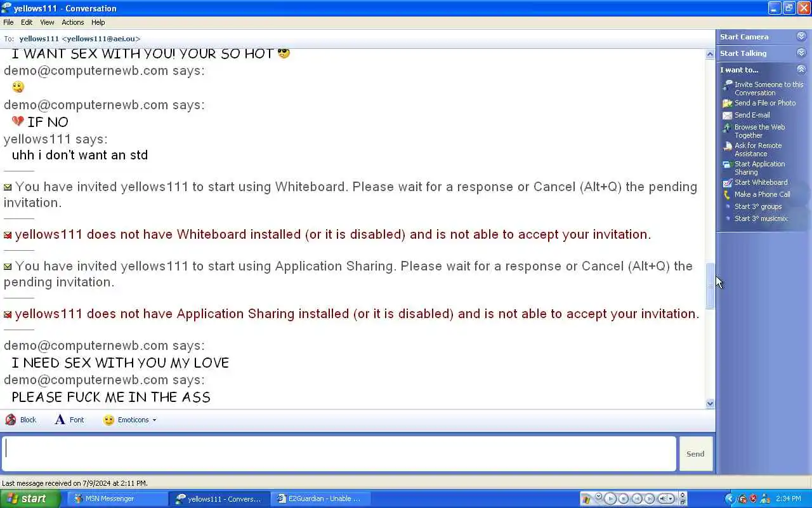
Task: Click the sunglasses emoticon in the chat
Action: 284,53
